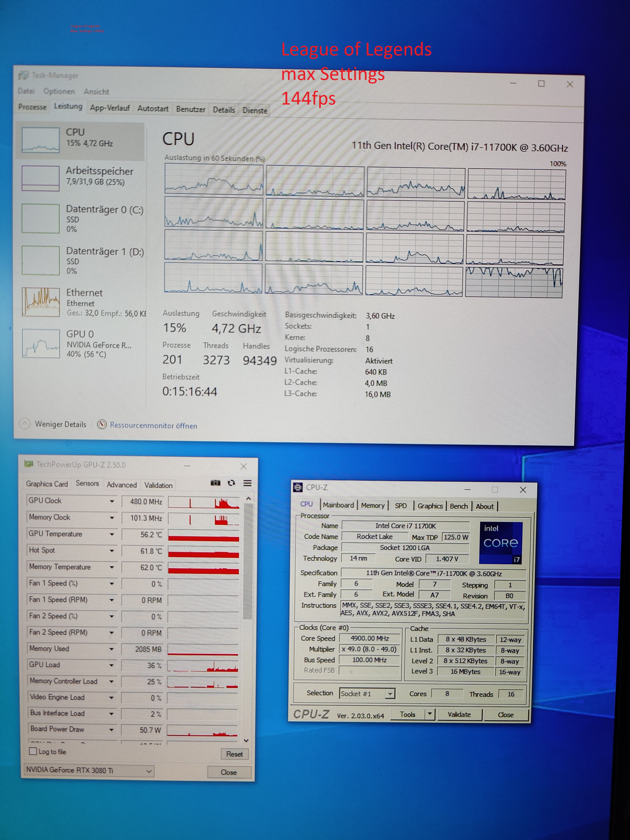Viewport: 630px width, 840px height.
Task: Open the GPU Clock sensor dropdown
Action: (112, 501)
